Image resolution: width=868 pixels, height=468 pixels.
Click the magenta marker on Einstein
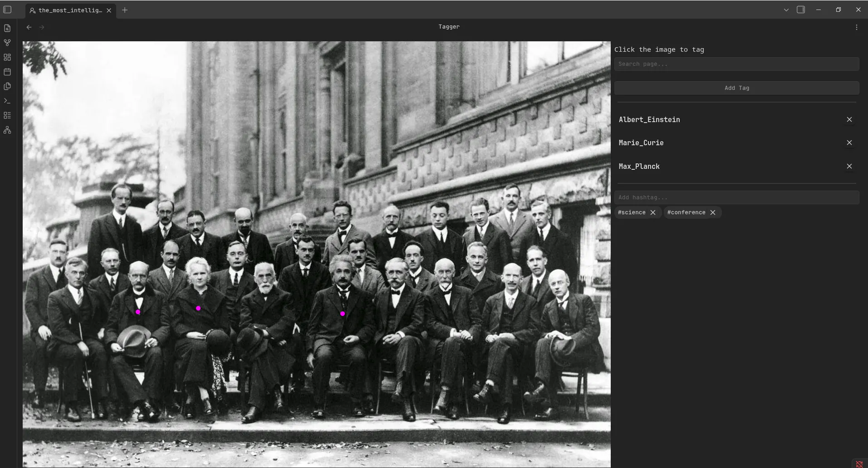[x=343, y=314]
